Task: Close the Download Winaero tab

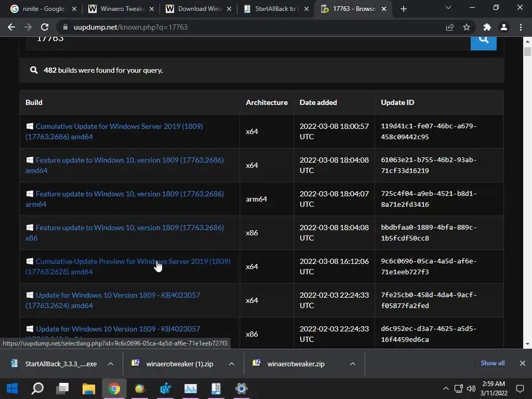Action: [229, 9]
